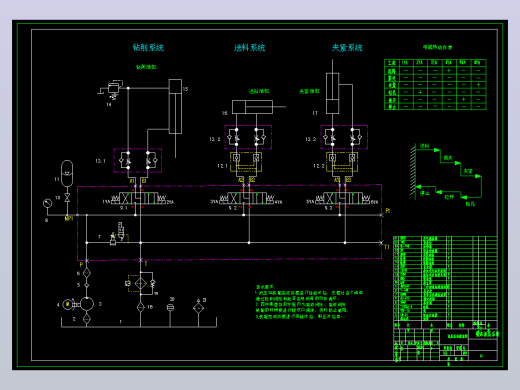Select the 送料系统 heading text
The width and height of the screenshot is (520, 390).
[x=249, y=48]
